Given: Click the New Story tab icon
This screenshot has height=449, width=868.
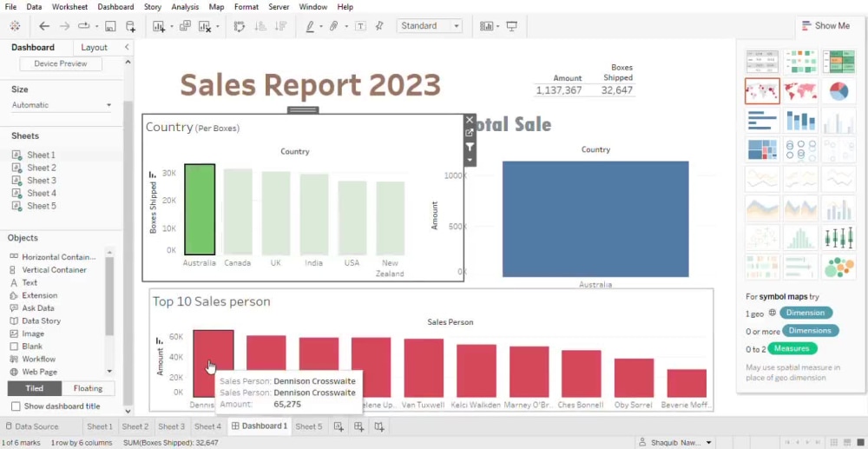Looking at the screenshot, I should 379,426.
